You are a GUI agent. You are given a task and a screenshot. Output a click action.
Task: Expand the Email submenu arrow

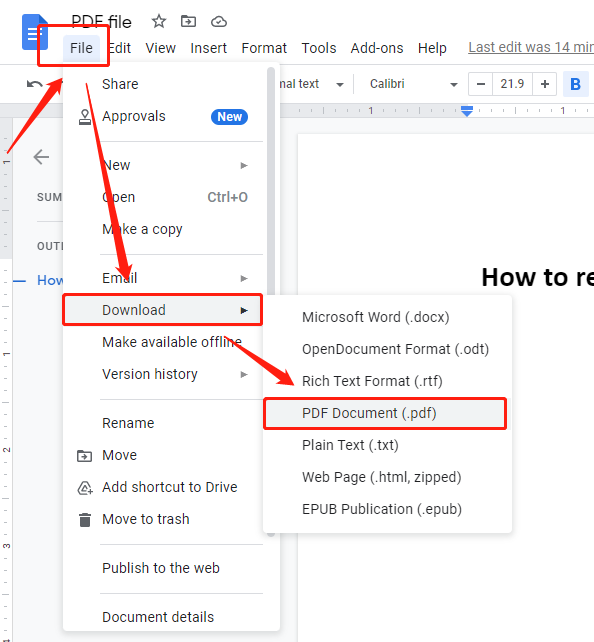244,278
